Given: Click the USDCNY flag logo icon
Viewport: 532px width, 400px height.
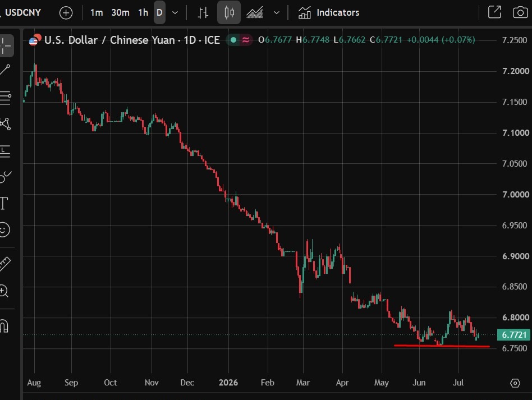Looking at the screenshot, I should 35,40.
